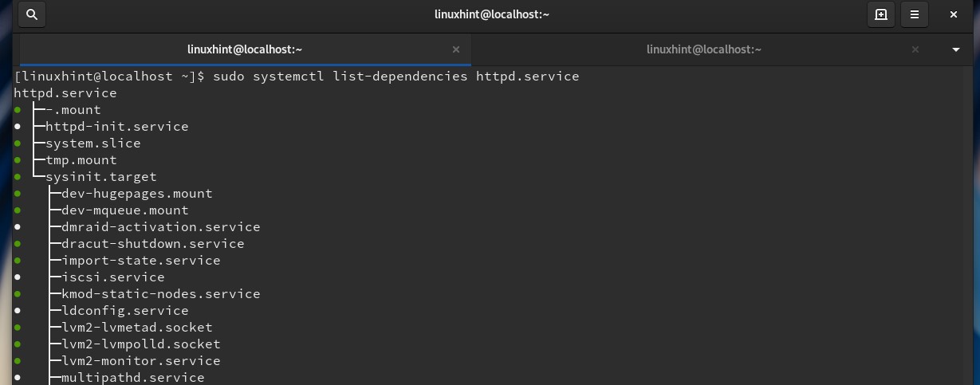Click the sysinit.target tree entry
The image size is (980, 385).
pos(100,177)
